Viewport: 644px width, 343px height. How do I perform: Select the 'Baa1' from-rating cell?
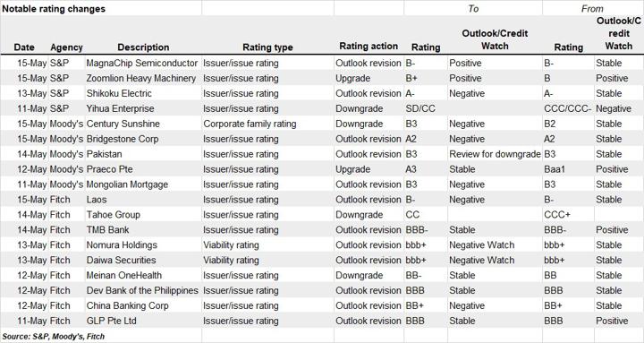[x=569, y=169]
